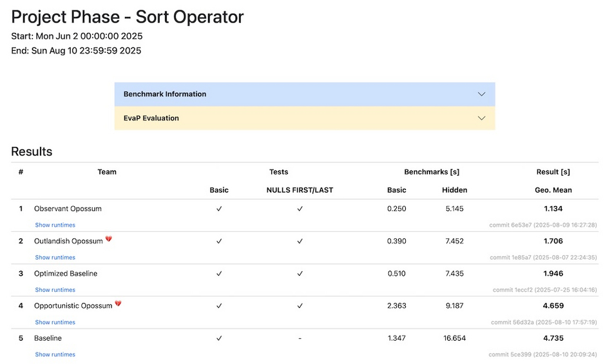Screen dimensions: 612x364
Task: Expand the Benchmark Information panel
Action: [305, 94]
